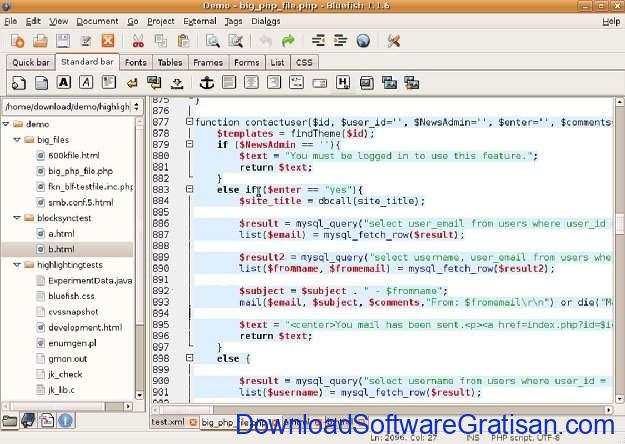
Task: Click the Save As pencil icon
Action: (x=85, y=41)
